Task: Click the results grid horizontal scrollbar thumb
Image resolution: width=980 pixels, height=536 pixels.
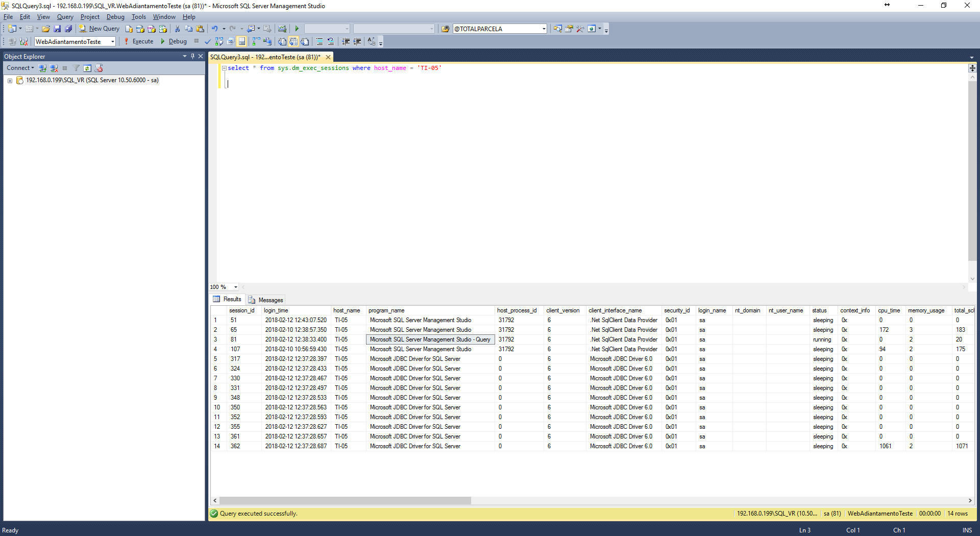Action: [x=345, y=501]
